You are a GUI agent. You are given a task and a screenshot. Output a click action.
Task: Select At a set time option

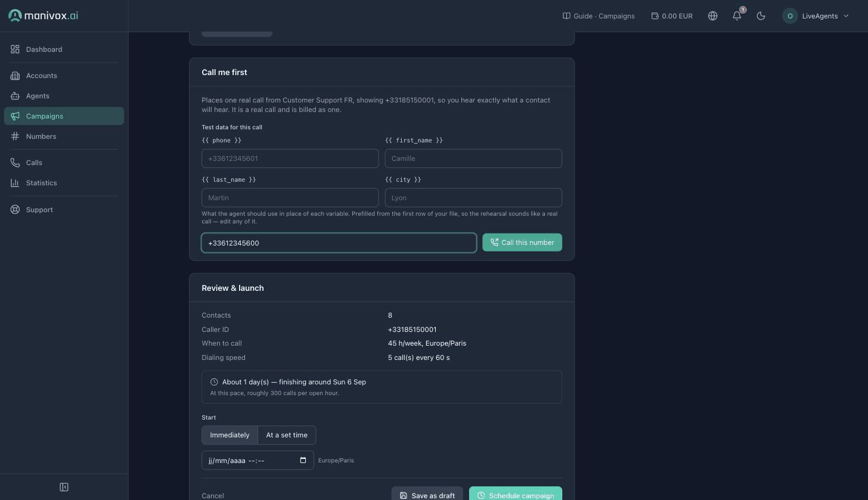tap(287, 435)
